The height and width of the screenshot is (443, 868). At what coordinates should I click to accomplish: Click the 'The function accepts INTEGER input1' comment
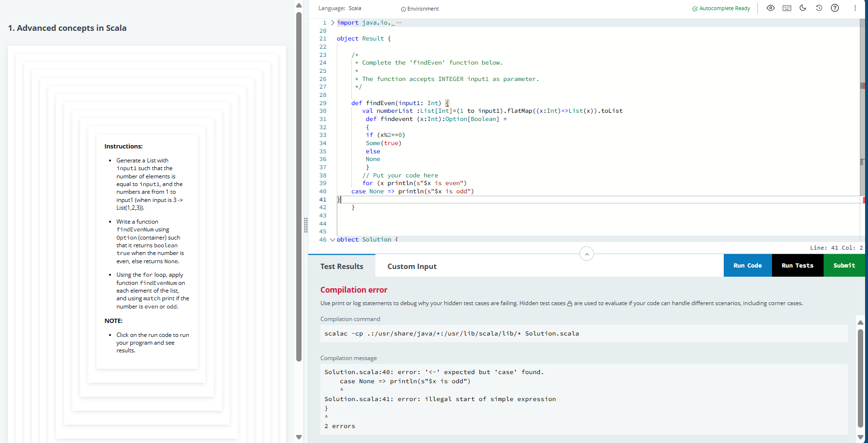pyautogui.click(x=447, y=79)
